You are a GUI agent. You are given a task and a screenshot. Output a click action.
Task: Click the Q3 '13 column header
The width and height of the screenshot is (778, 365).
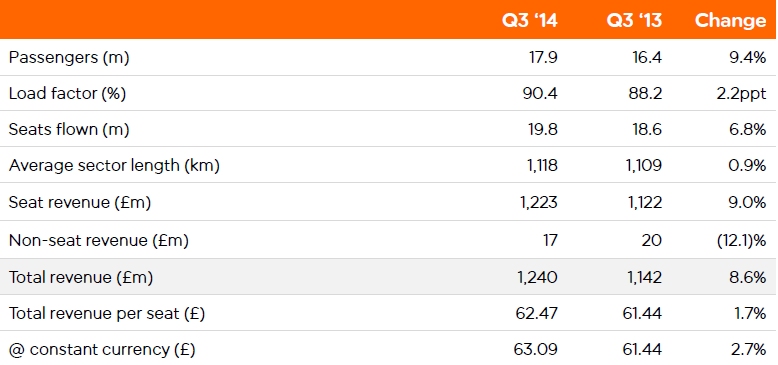(634, 20)
